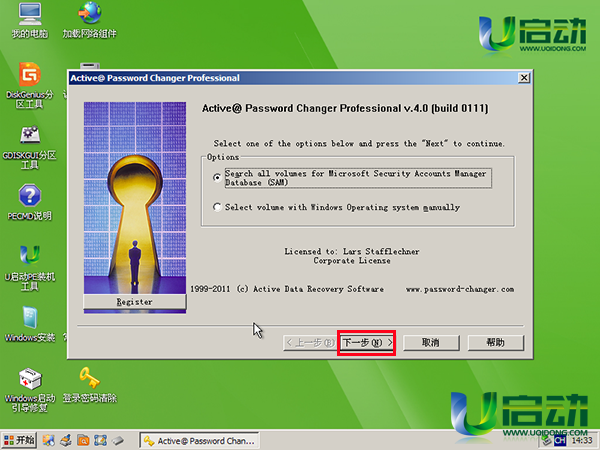The height and width of the screenshot is (450, 600).
Task: Click the 帮助 help button
Action: coord(496,342)
